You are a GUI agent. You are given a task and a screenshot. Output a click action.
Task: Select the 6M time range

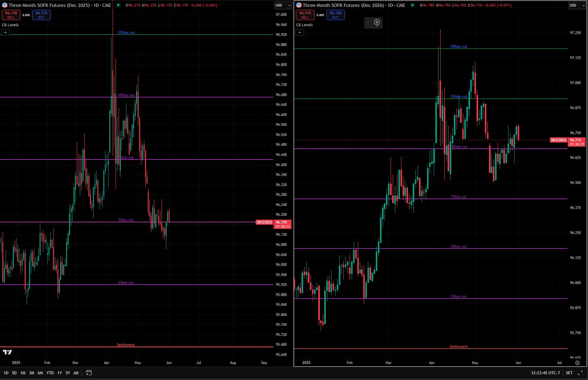tap(40, 373)
